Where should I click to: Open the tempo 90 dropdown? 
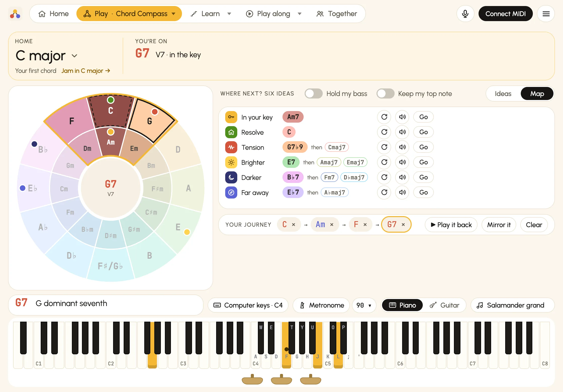click(364, 305)
